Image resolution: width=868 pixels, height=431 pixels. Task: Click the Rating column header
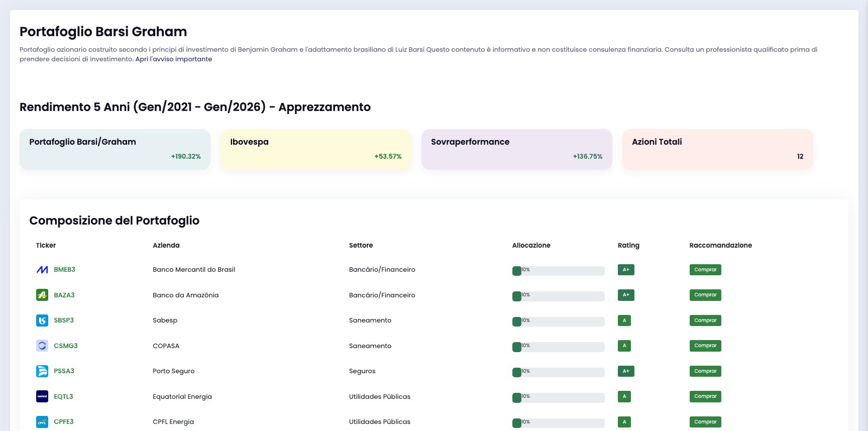coord(628,245)
